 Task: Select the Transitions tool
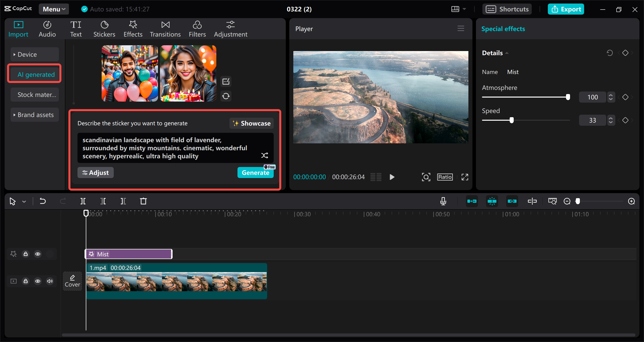pos(165,28)
